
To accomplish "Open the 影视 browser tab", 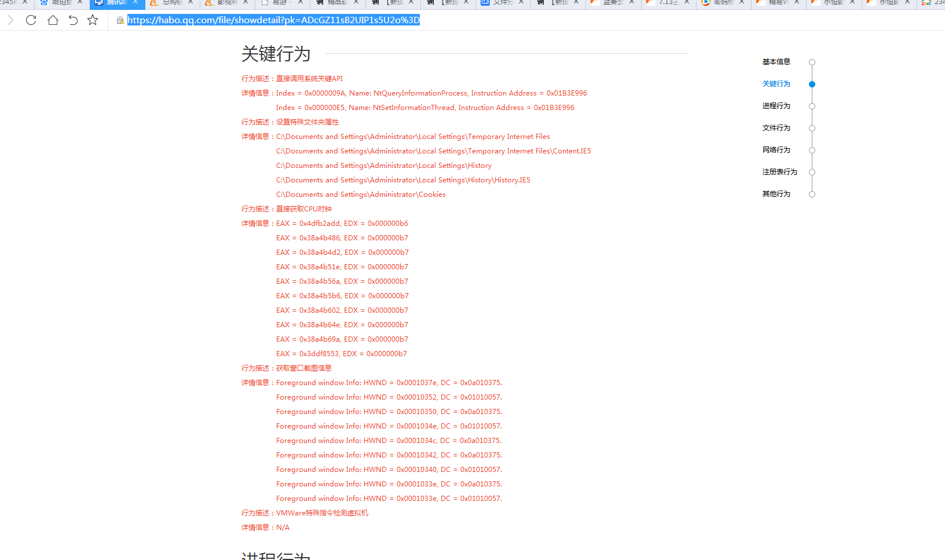I will [x=227, y=3].
